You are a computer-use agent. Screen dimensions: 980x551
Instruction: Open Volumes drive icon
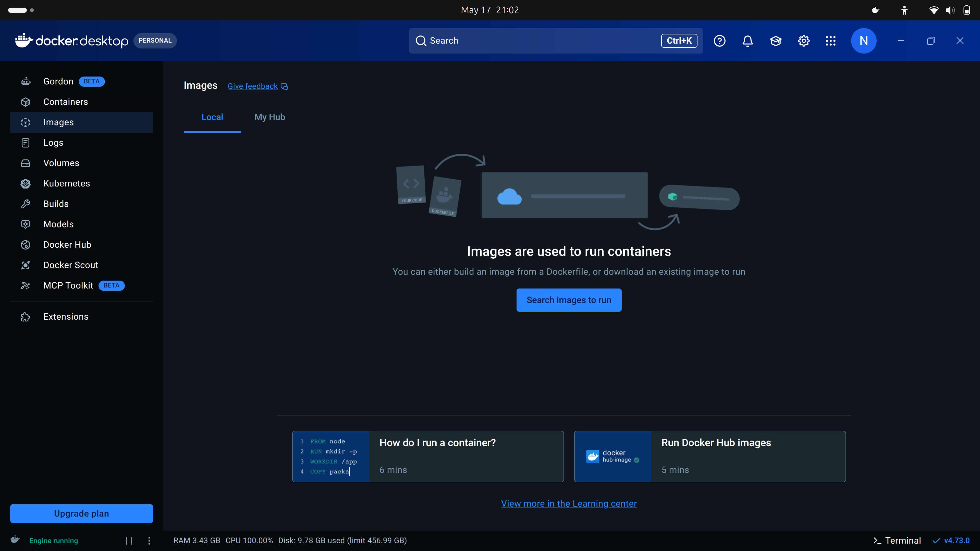click(26, 163)
